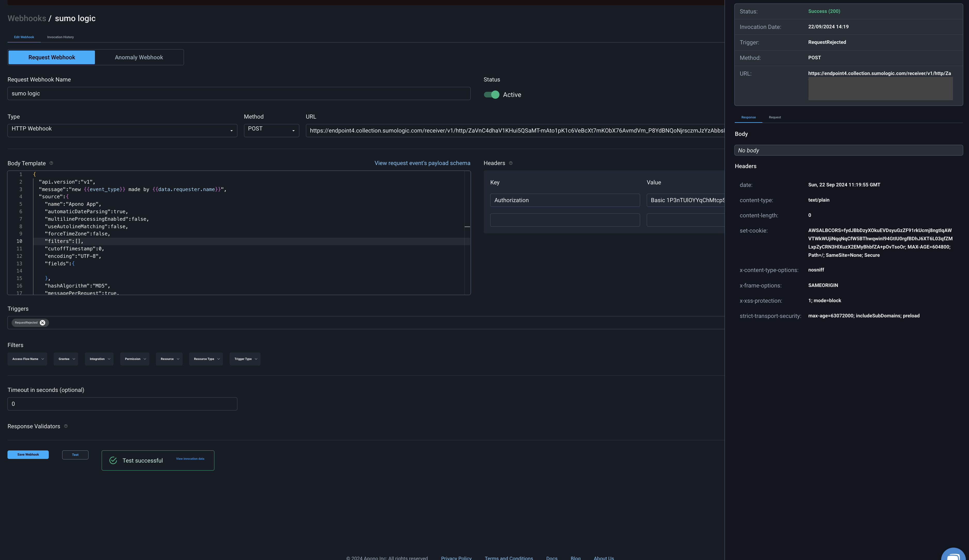Click the Timeout in seconds input field
This screenshot has width=969, height=560.
(122, 403)
